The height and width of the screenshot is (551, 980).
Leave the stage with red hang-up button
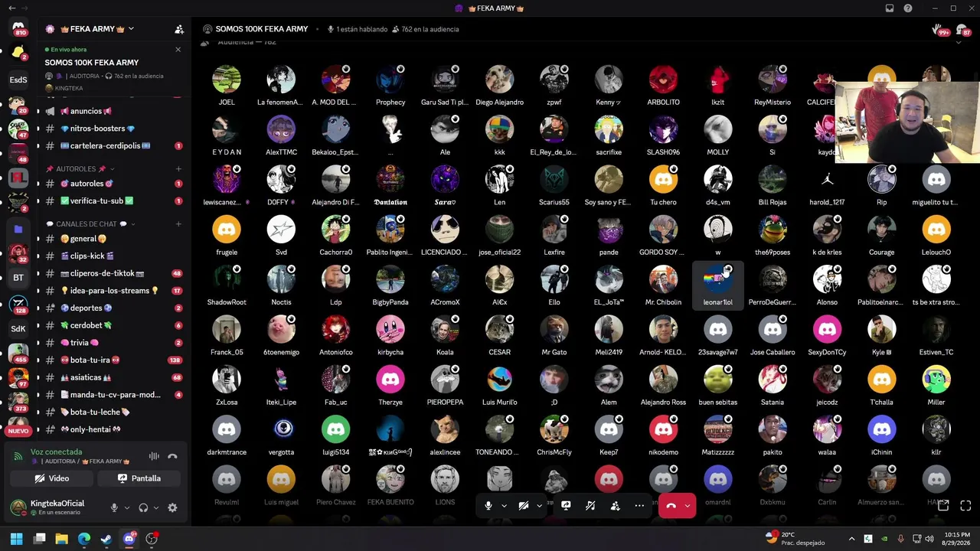pos(671,506)
